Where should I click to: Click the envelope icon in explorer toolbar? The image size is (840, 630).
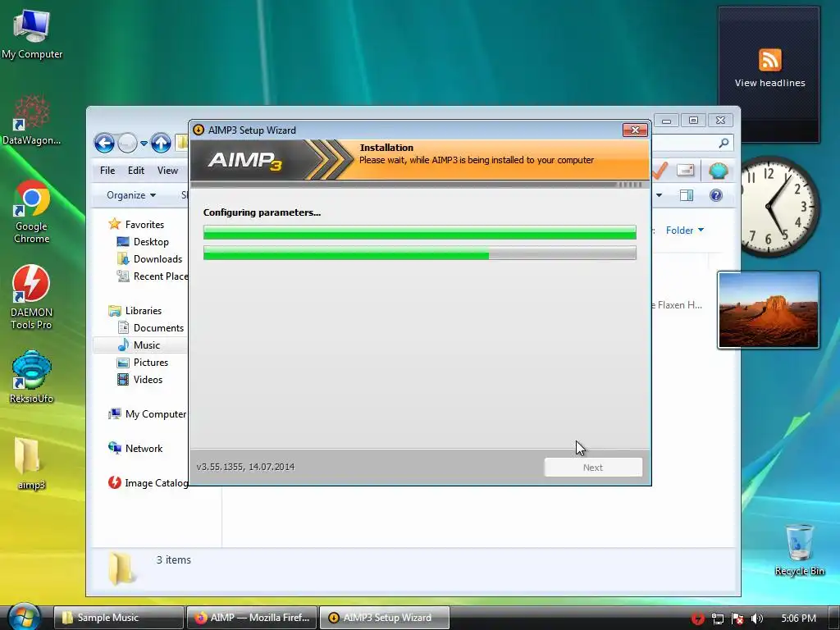[x=686, y=171]
